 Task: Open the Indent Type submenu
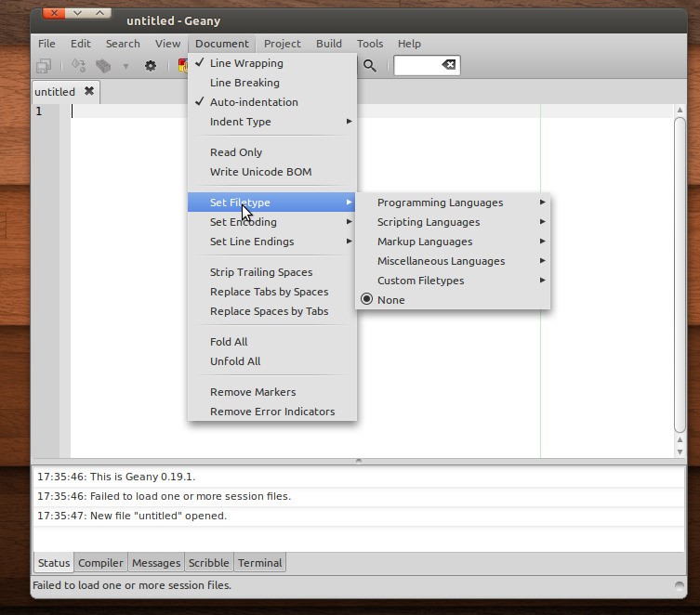[241, 122]
